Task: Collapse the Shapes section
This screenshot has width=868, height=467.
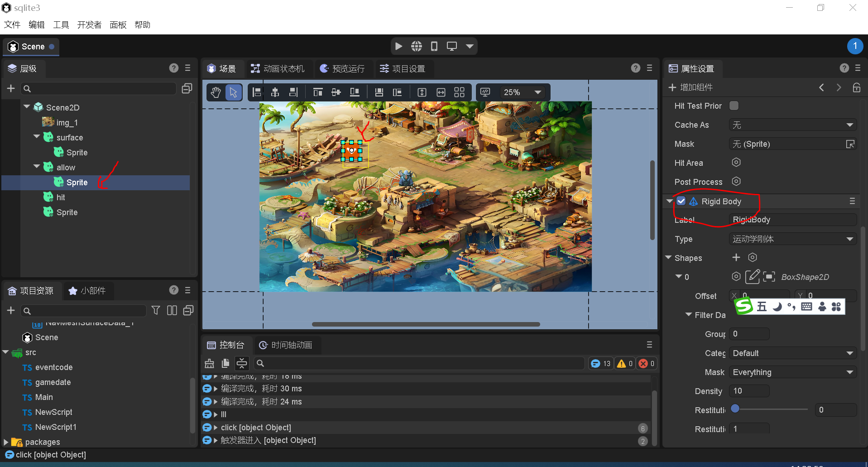Action: 668,257
